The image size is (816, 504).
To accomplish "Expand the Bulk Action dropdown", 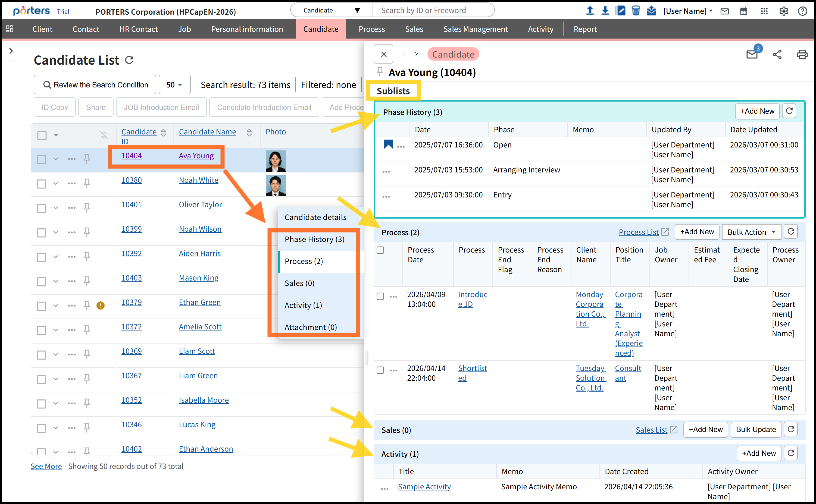I will pyautogui.click(x=751, y=232).
